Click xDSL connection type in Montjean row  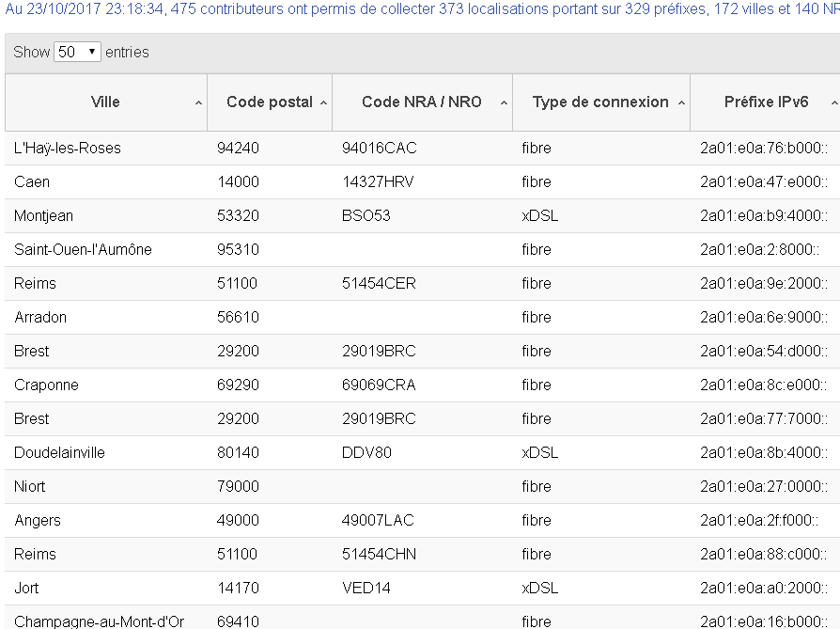540,215
